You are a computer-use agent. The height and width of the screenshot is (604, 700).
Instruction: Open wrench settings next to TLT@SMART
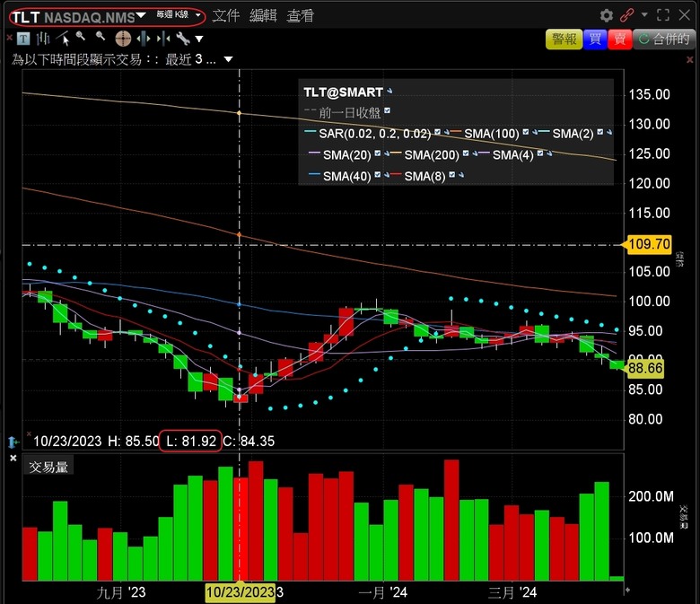389,91
